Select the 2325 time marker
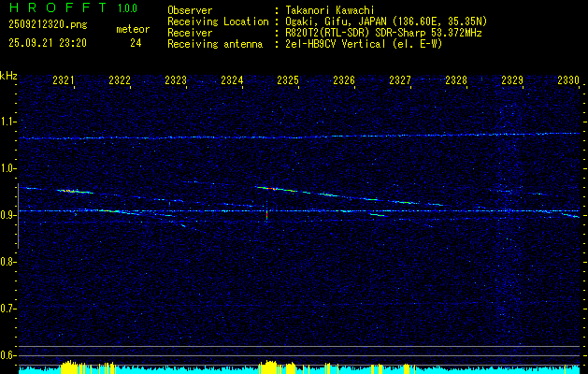The width and height of the screenshot is (588, 374). (x=288, y=81)
